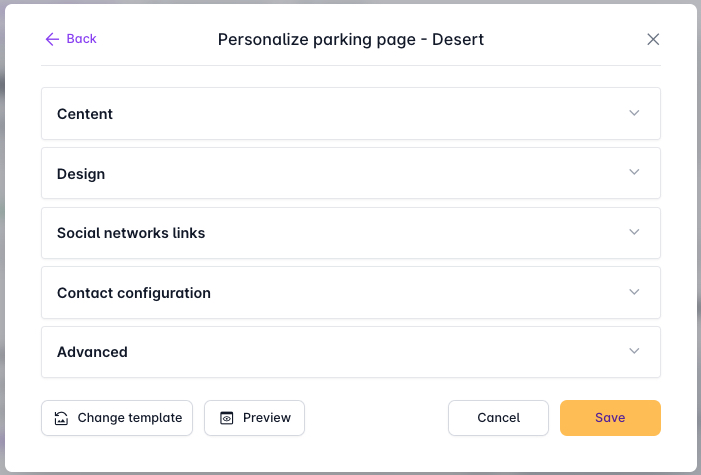Expand the Advanced section chevron
Image resolution: width=701 pixels, height=475 pixels.
tap(634, 351)
